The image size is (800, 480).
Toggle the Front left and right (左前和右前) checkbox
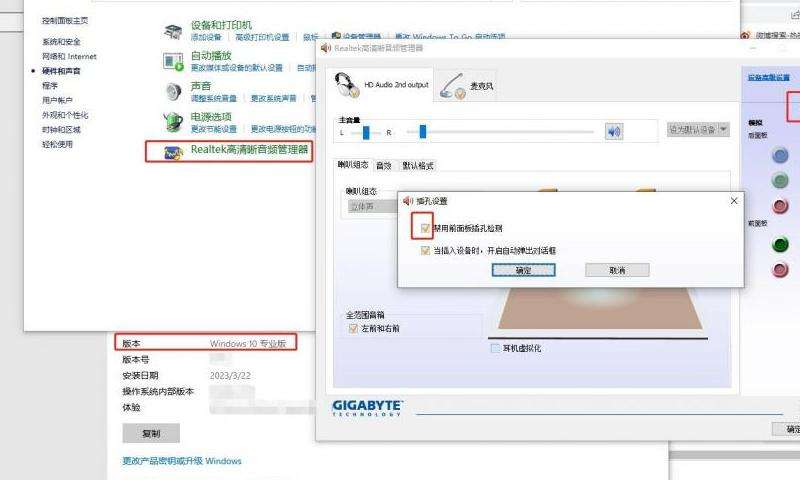click(353, 329)
